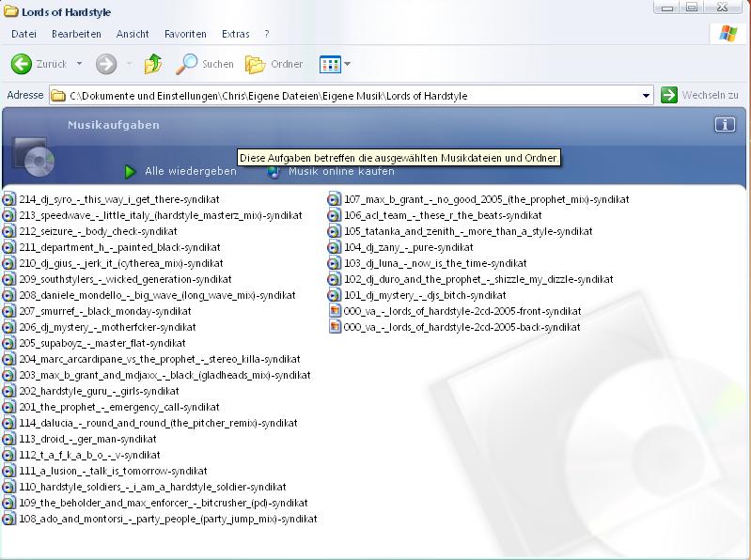Toggle the Ordner folders pane
The height and width of the screenshot is (560, 751).
pyautogui.click(x=274, y=64)
